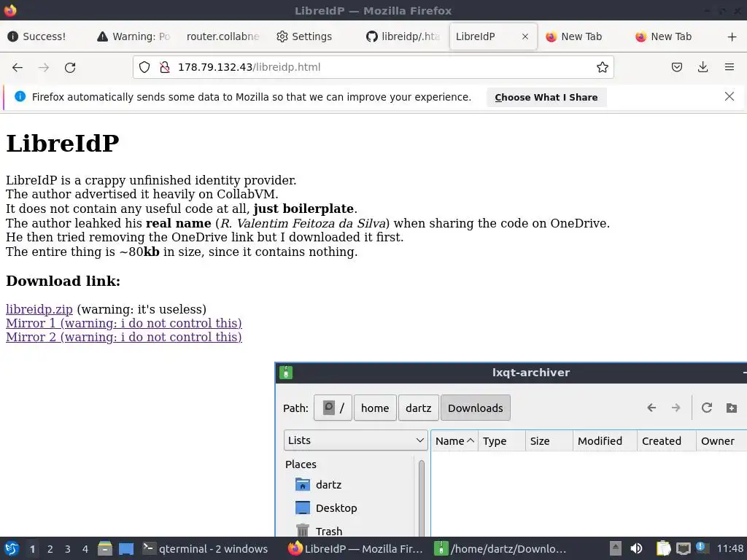Sort files by the Size column
Image resolution: width=747 pixels, height=560 pixels.
coord(549,441)
